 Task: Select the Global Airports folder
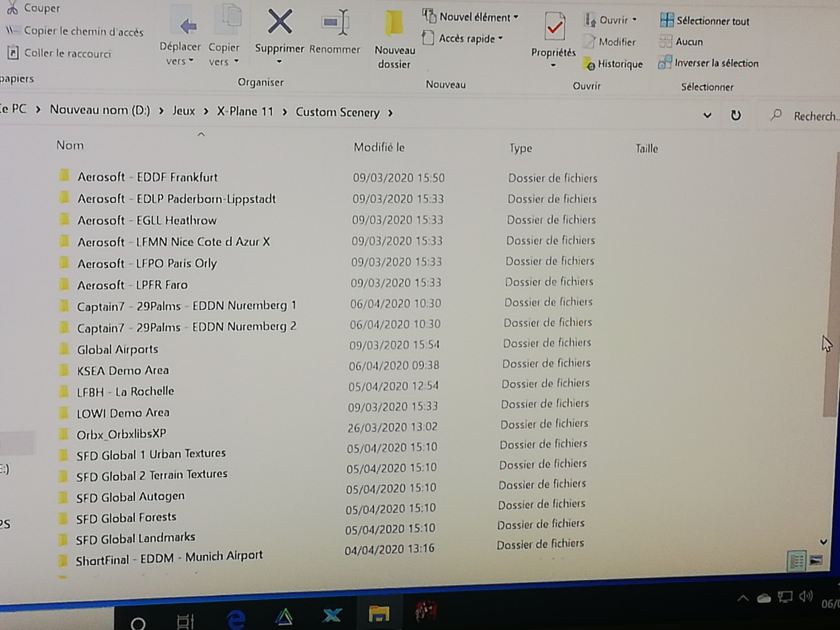click(x=117, y=349)
